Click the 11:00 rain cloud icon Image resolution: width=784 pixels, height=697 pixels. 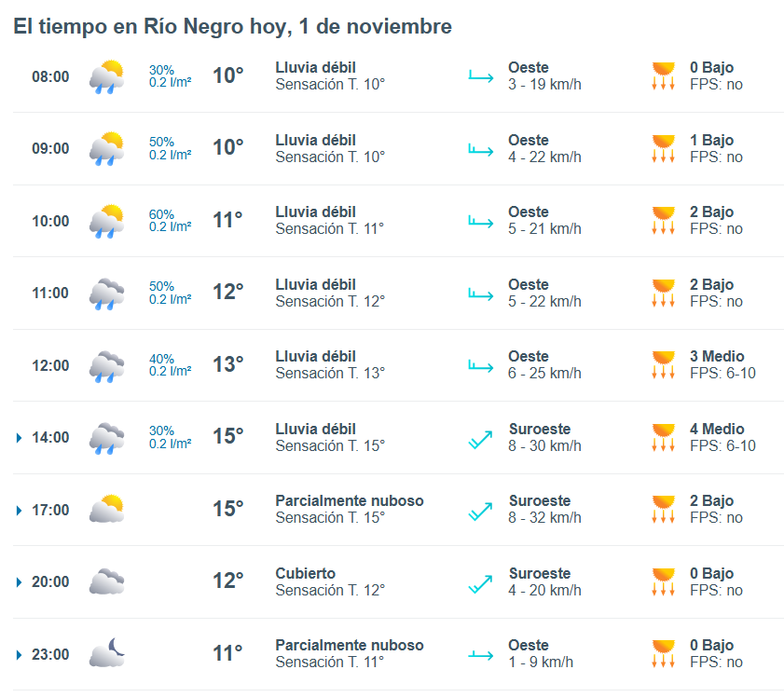[106, 294]
